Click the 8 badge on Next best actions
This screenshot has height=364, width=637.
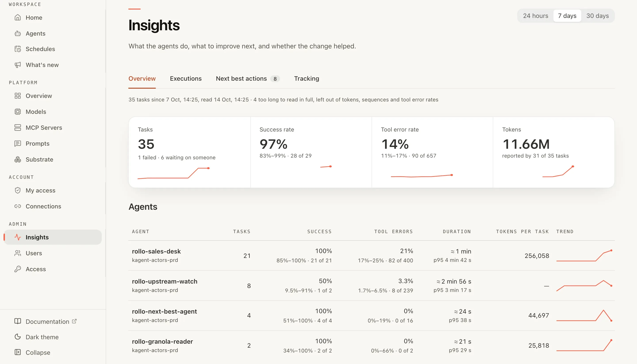click(275, 79)
